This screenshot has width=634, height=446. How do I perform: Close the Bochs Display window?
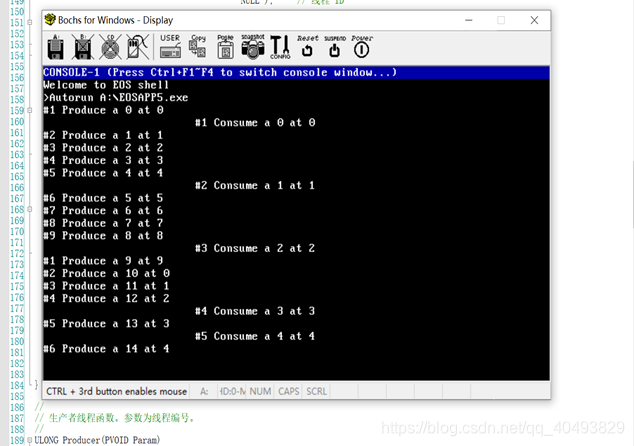535,20
